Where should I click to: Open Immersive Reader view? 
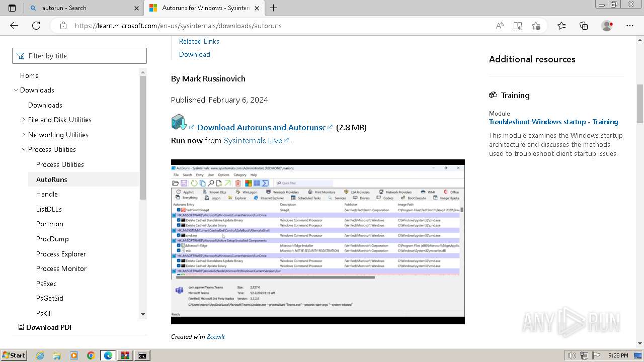tap(518, 26)
